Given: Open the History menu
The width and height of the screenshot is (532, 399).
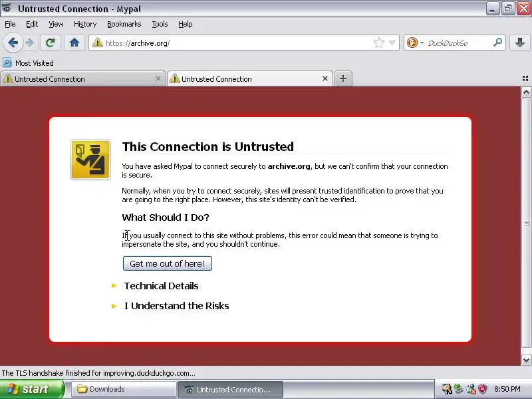Looking at the screenshot, I should click(85, 24).
